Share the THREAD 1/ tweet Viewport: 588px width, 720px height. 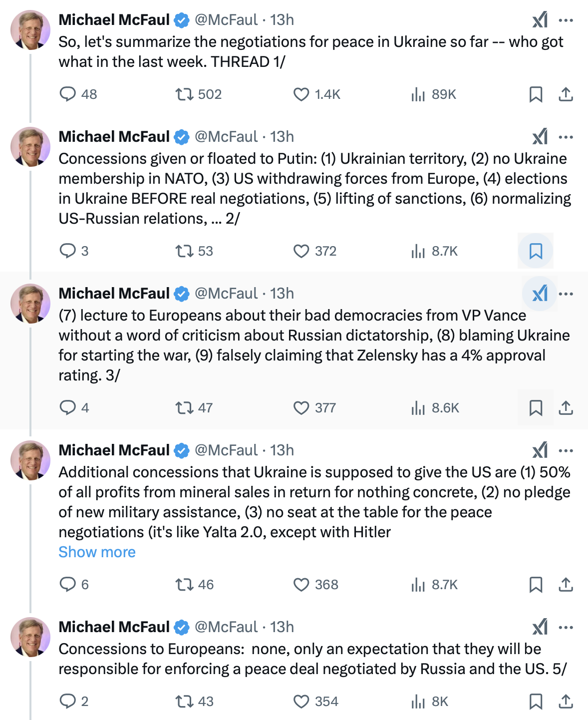coord(566,94)
